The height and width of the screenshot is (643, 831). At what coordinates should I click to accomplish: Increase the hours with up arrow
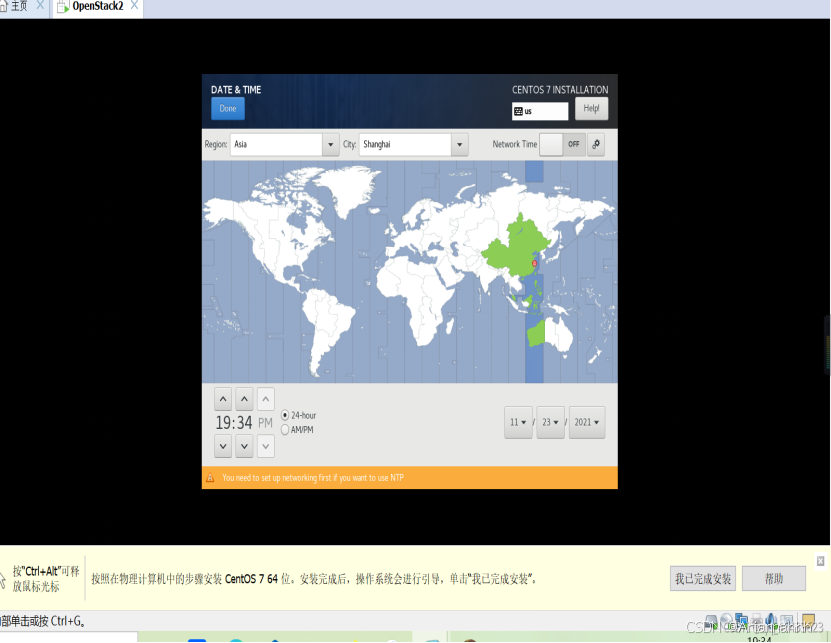coord(223,399)
